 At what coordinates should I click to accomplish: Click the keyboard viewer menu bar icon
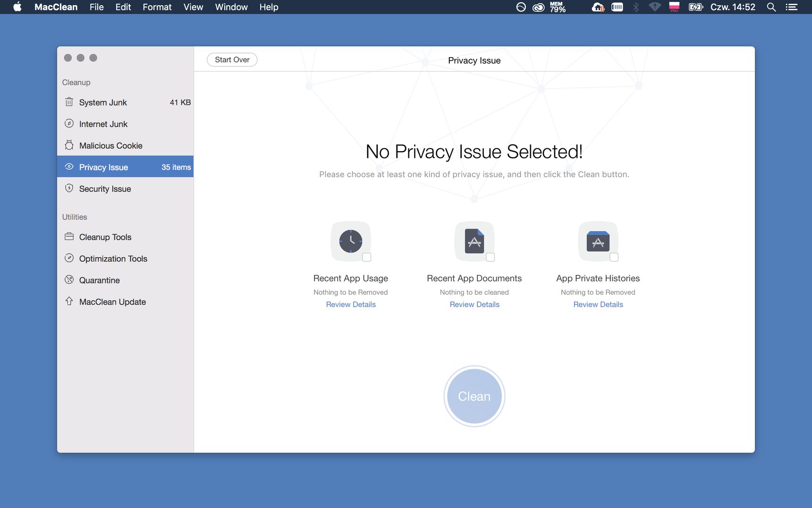point(617,7)
